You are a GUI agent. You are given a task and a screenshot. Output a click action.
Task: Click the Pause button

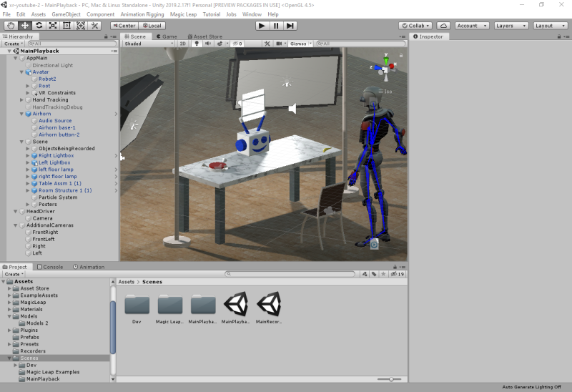click(276, 26)
